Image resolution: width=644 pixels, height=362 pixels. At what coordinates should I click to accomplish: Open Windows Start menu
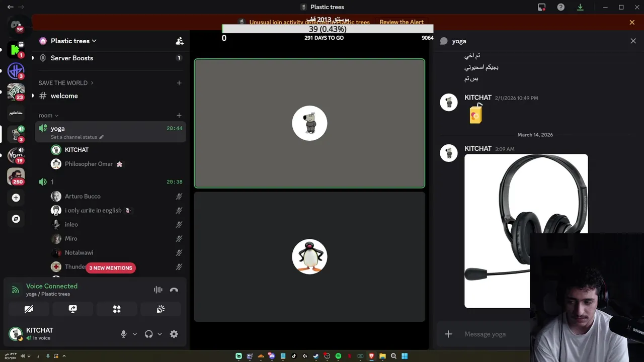point(405,356)
